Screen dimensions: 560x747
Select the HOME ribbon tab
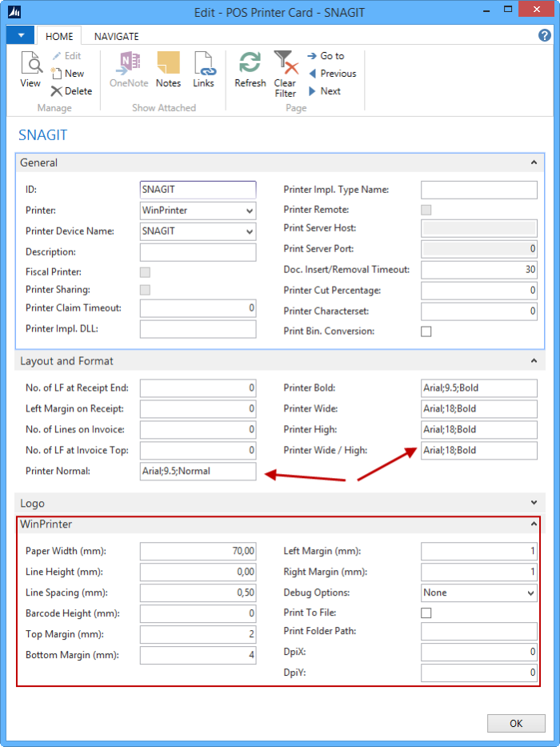(x=59, y=37)
